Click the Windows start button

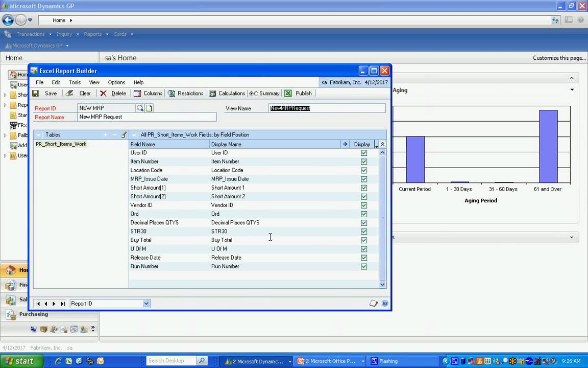[x=22, y=361]
